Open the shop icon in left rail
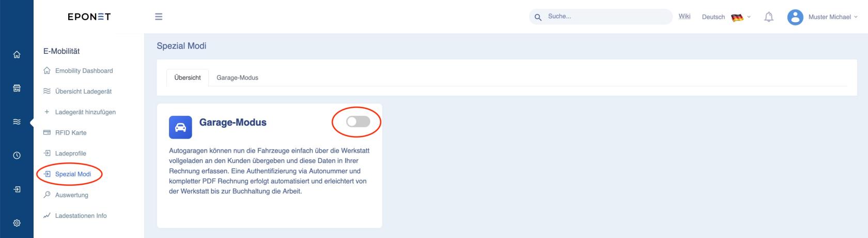 17,88
